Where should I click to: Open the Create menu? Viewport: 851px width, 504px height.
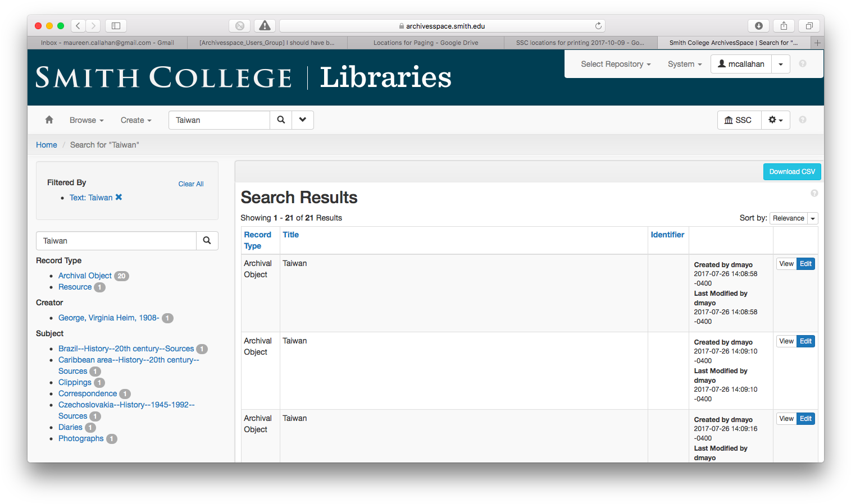coord(136,120)
